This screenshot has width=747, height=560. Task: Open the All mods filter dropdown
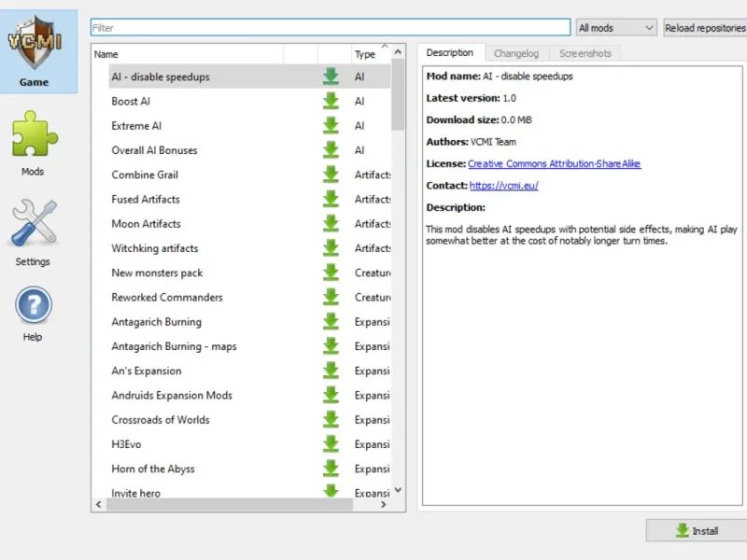(616, 28)
